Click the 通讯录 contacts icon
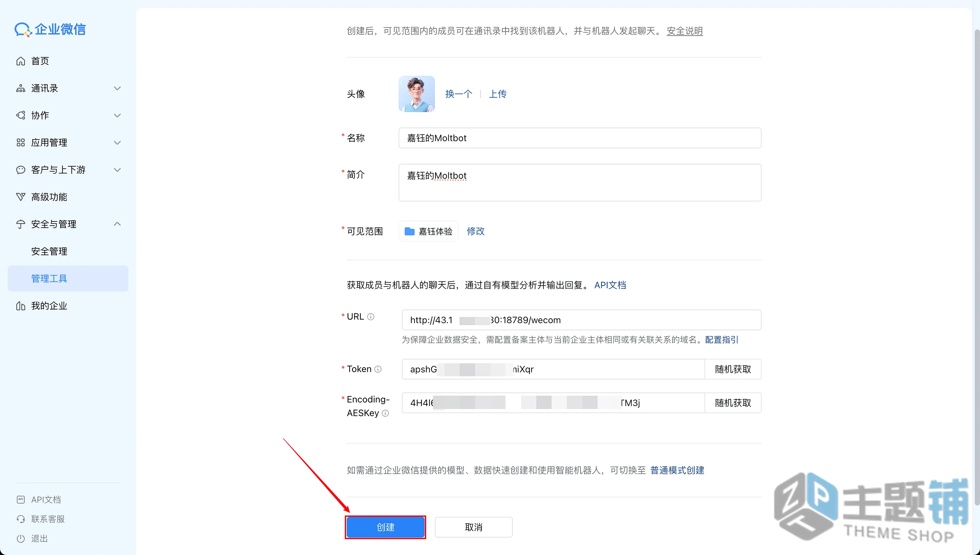 point(21,88)
